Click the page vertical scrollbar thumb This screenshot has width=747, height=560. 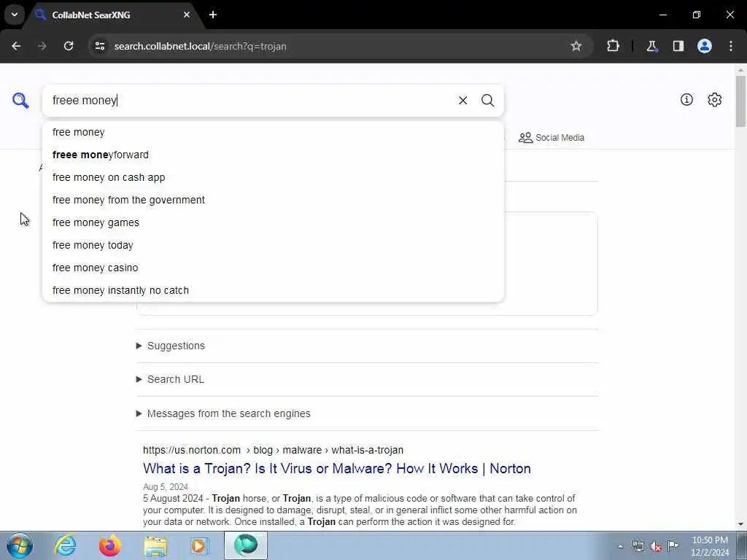pyautogui.click(x=740, y=101)
